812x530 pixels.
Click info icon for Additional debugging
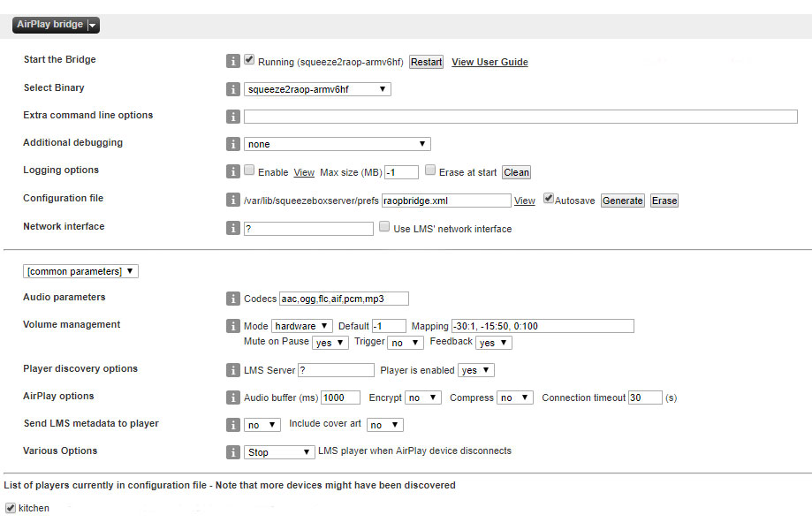click(233, 144)
